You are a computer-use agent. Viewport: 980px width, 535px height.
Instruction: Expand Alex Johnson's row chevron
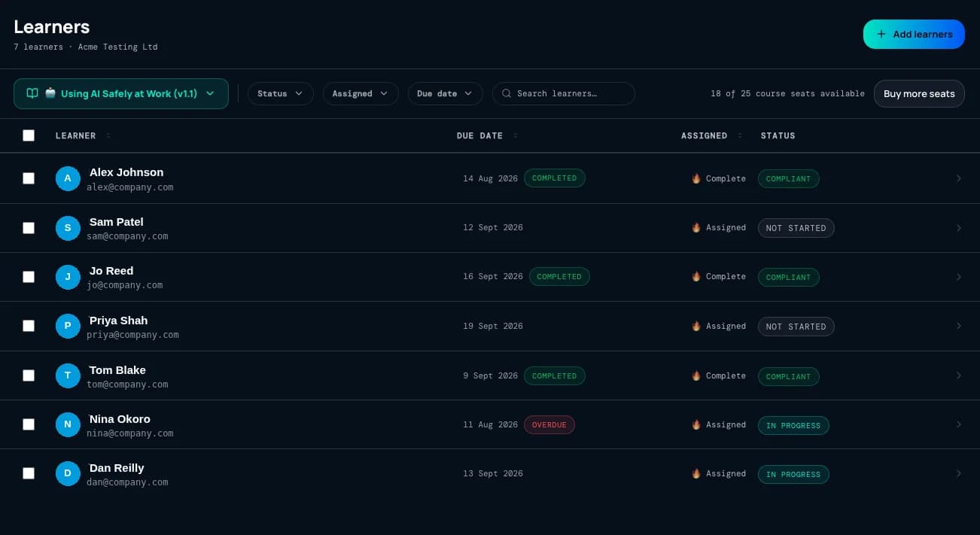958,178
